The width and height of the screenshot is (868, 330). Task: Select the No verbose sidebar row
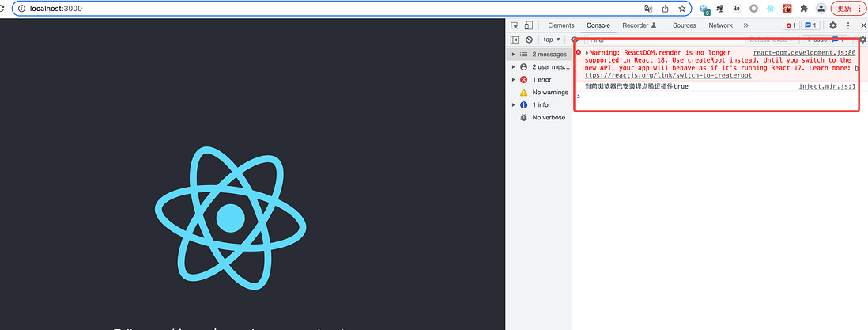click(539, 118)
